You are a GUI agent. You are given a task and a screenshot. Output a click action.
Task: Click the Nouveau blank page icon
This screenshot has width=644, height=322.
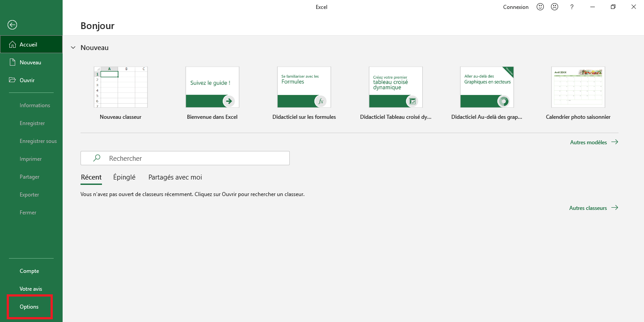click(13, 63)
